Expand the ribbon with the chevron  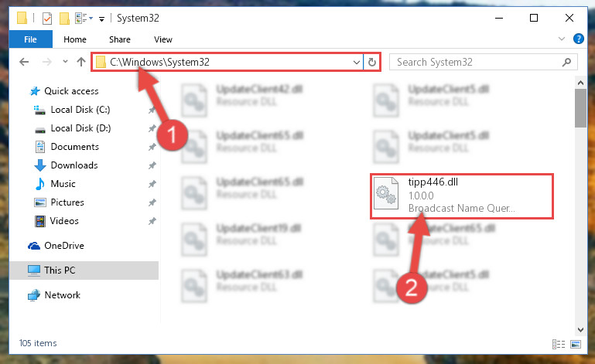tap(562, 39)
